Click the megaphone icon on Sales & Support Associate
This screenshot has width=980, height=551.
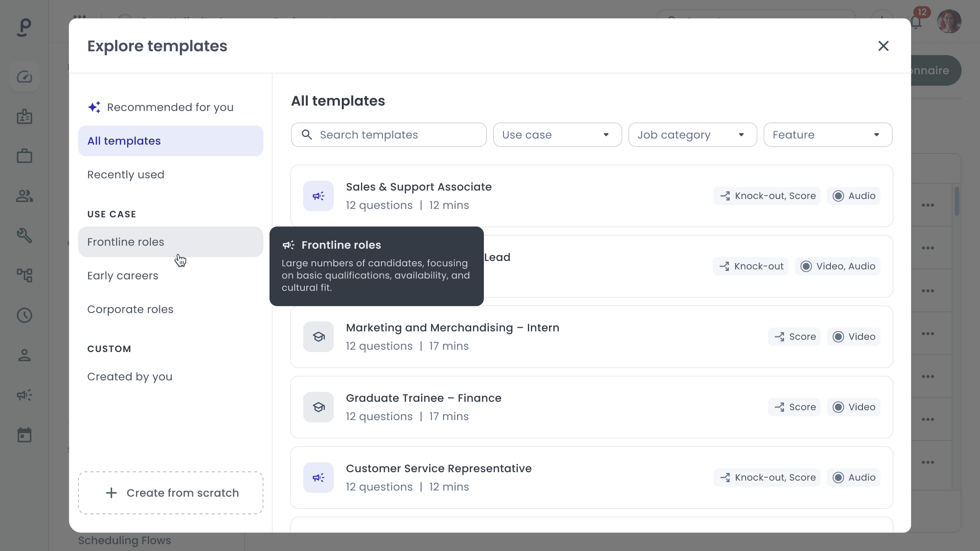(x=318, y=196)
